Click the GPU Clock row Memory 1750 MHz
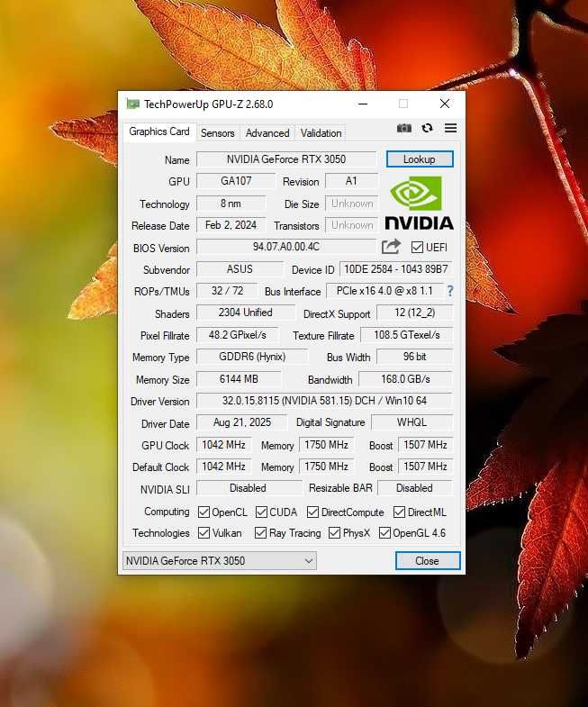 (327, 445)
